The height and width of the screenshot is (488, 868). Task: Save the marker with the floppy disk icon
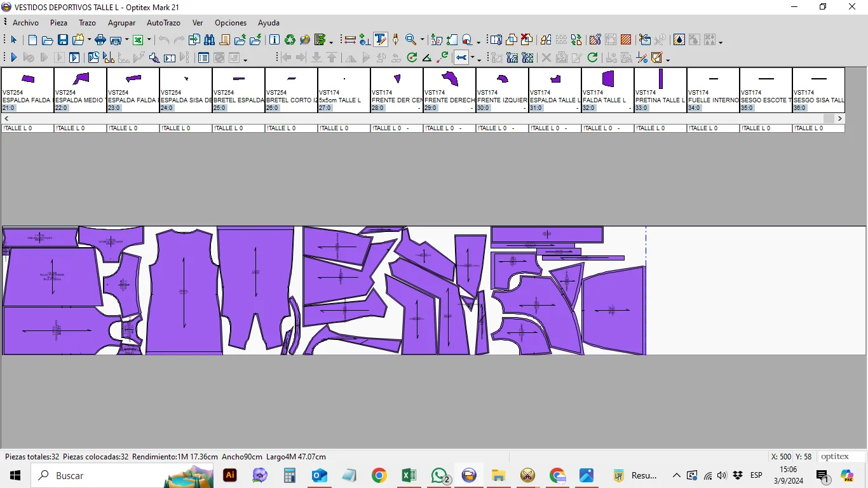(x=63, y=40)
